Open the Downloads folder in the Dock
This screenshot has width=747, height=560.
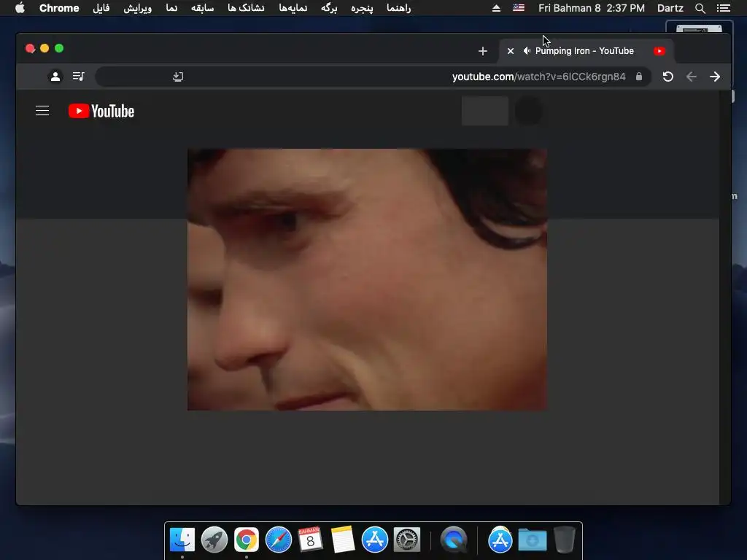(532, 540)
